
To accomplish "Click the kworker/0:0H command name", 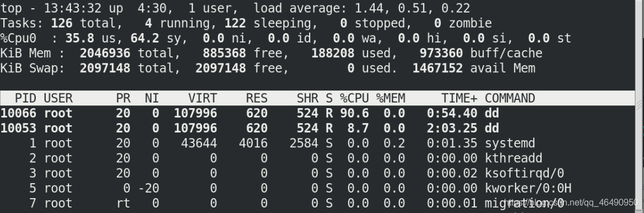I will click(x=528, y=188).
